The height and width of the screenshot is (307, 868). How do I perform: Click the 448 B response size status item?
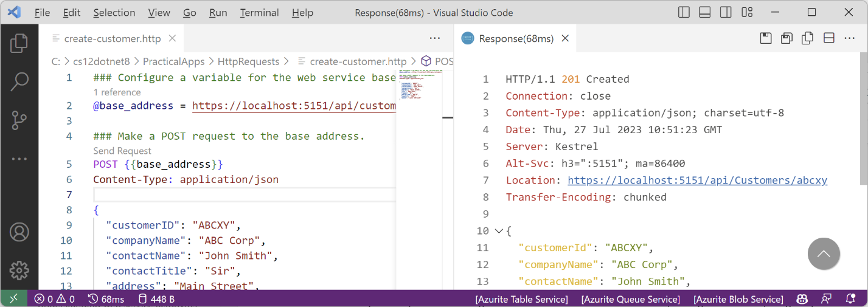click(x=157, y=299)
